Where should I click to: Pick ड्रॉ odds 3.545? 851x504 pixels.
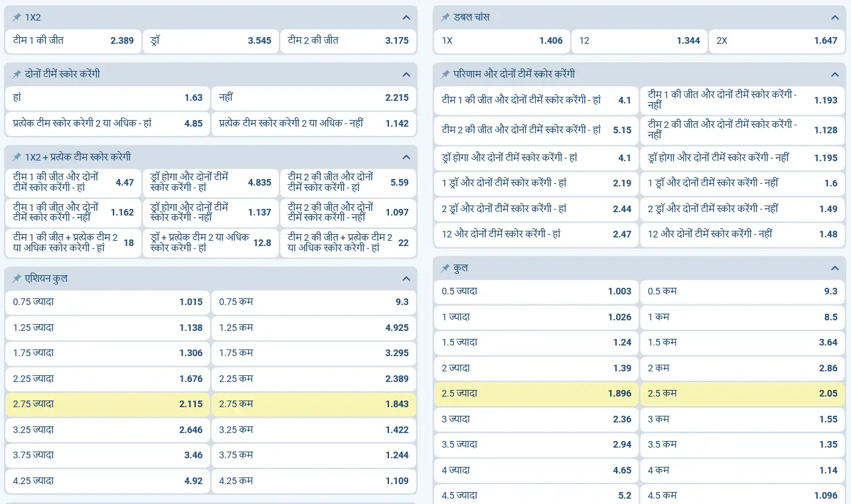pyautogui.click(x=210, y=40)
